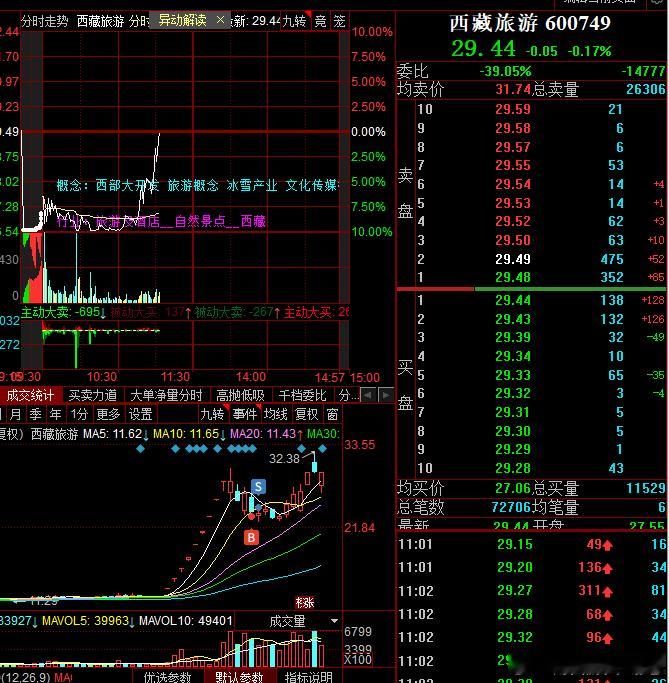Image resolution: width=669 pixels, height=683 pixels.
Task: Click the 指标说明 button
Action: (308, 677)
